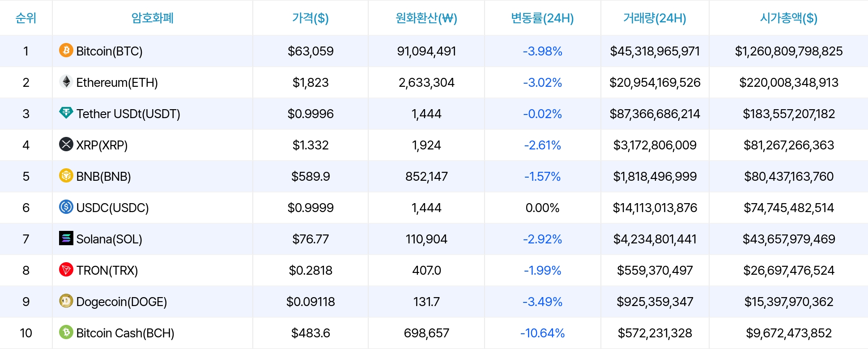Select Bitcoin Cash -10.64% change value
Viewport: 868px width, 349px height.
coord(542,333)
